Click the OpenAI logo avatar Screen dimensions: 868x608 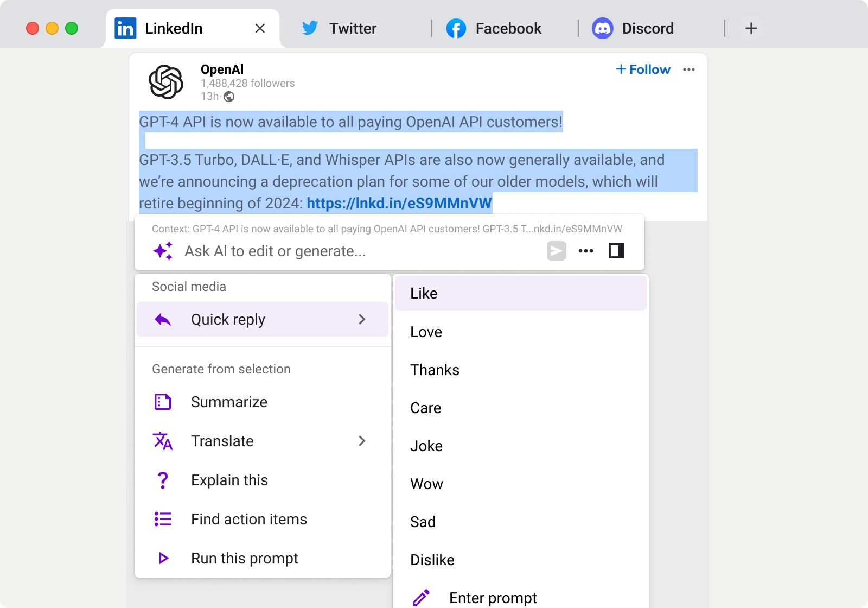(166, 82)
